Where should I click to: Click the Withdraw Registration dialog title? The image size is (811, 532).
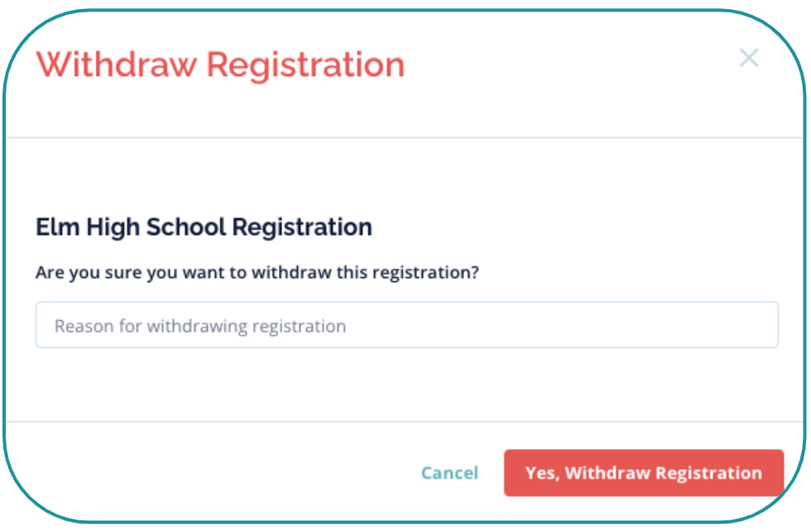point(220,65)
